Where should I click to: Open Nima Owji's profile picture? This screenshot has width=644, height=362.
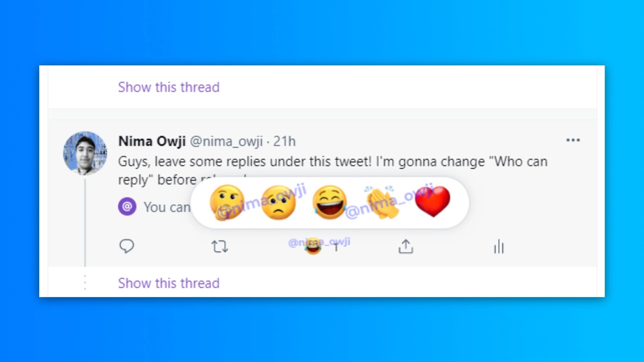(x=85, y=153)
